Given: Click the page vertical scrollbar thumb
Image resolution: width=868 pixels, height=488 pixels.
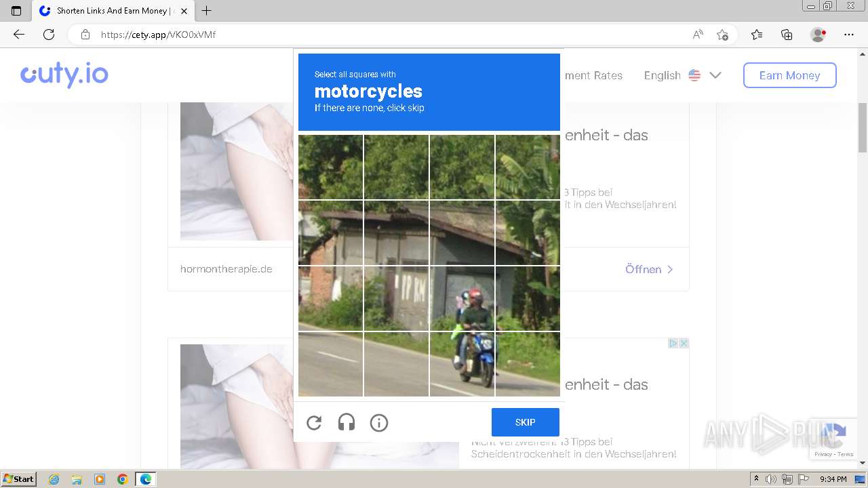Looking at the screenshot, I should [863, 127].
